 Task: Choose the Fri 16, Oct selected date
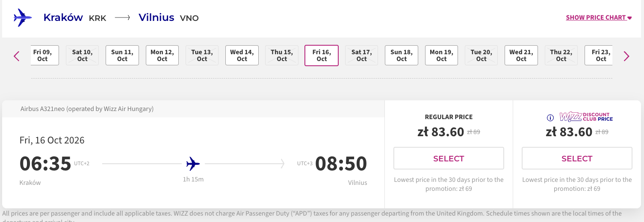pos(322,55)
